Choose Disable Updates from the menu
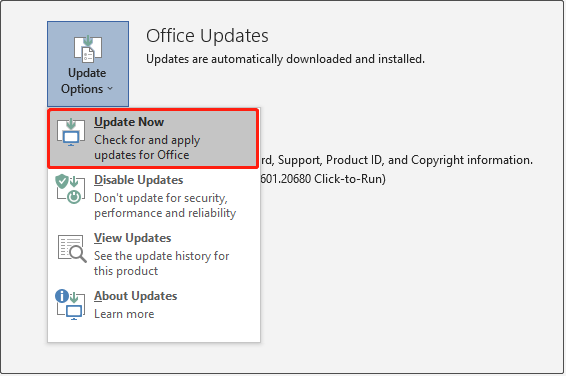566x376 pixels. (139, 180)
